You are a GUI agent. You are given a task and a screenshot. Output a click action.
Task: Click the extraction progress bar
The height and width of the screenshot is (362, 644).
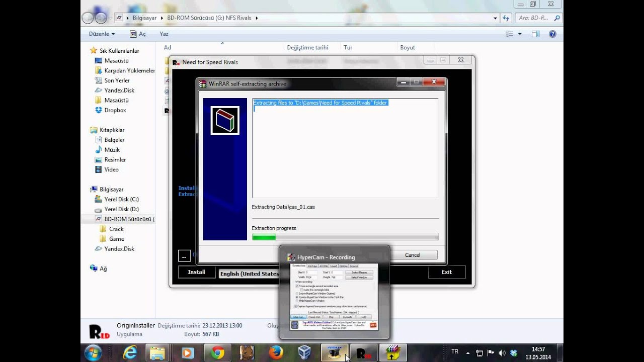click(345, 237)
